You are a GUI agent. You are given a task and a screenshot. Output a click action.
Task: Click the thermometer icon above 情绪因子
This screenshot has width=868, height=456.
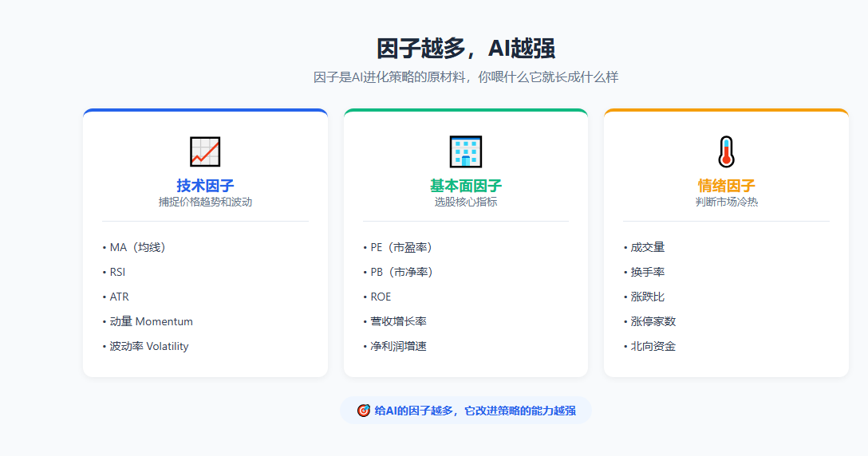(x=726, y=151)
